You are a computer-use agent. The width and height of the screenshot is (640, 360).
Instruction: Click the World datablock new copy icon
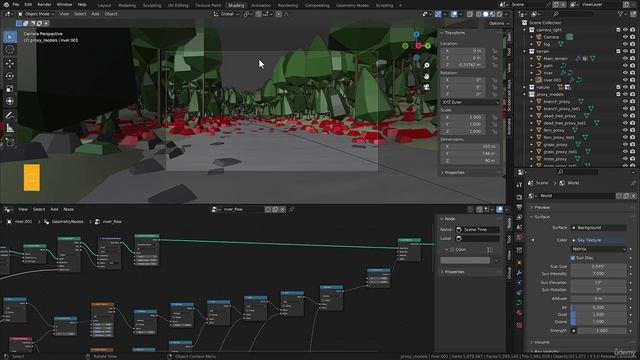[x=627, y=196]
